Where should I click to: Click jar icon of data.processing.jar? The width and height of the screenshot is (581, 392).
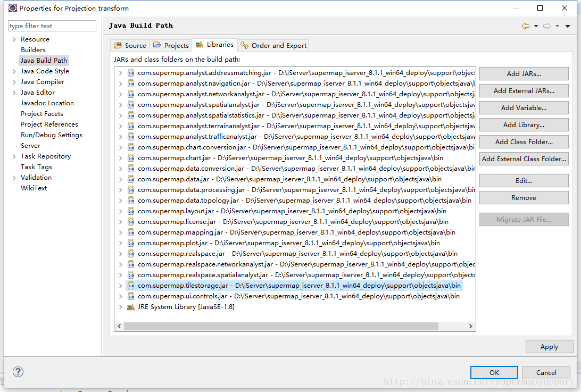(x=131, y=190)
